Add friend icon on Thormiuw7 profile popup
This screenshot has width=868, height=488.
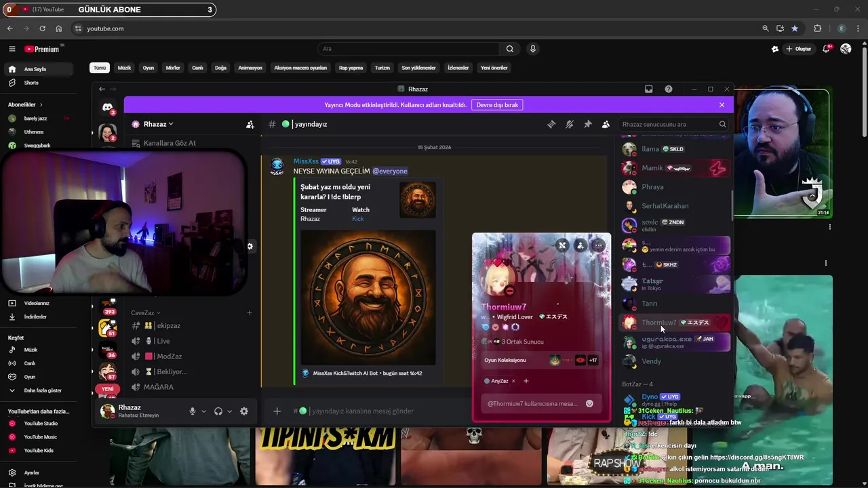[x=580, y=245]
